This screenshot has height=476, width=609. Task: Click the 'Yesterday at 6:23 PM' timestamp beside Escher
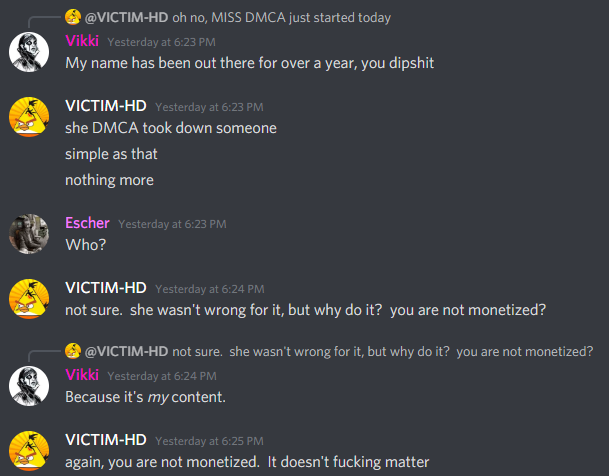(x=172, y=224)
